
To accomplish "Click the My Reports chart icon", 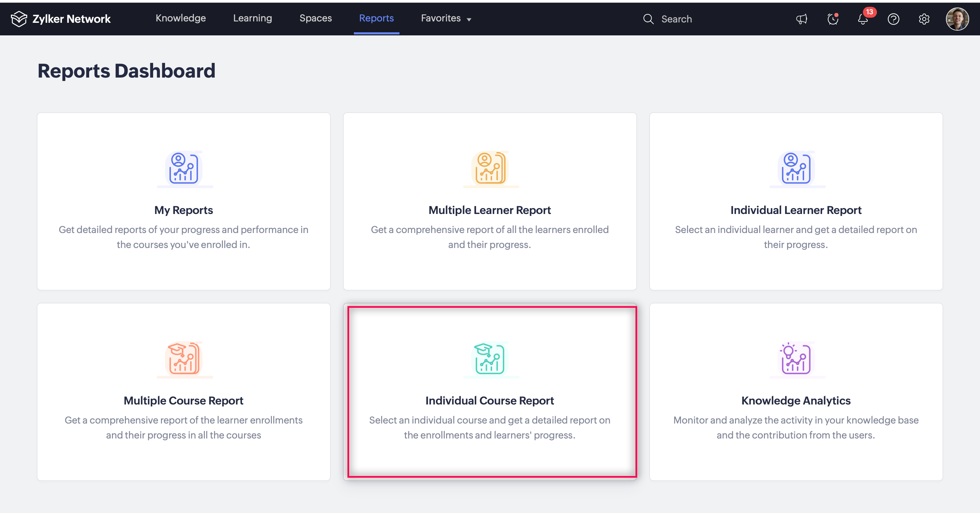I will click(x=184, y=168).
